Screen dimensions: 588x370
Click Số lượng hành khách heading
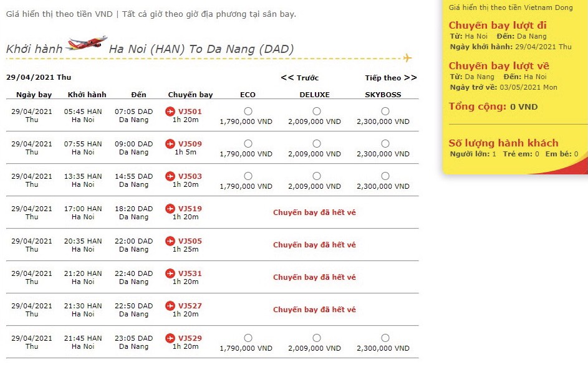pyautogui.click(x=503, y=143)
